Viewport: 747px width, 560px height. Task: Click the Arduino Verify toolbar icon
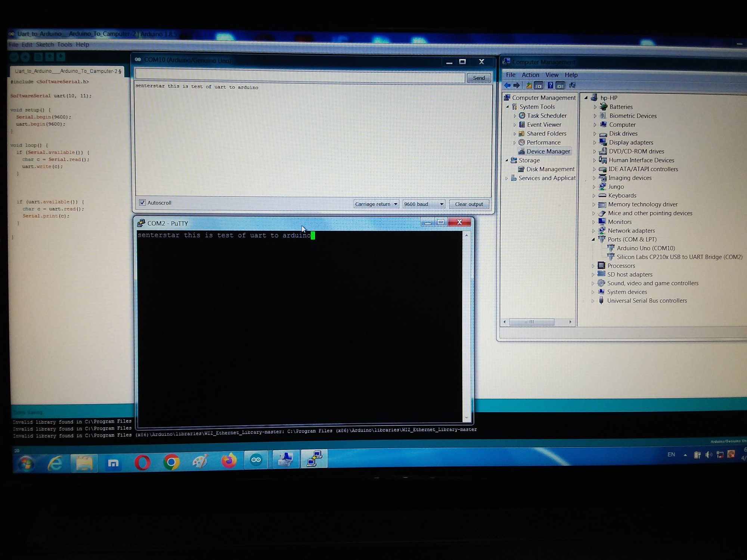click(x=14, y=57)
